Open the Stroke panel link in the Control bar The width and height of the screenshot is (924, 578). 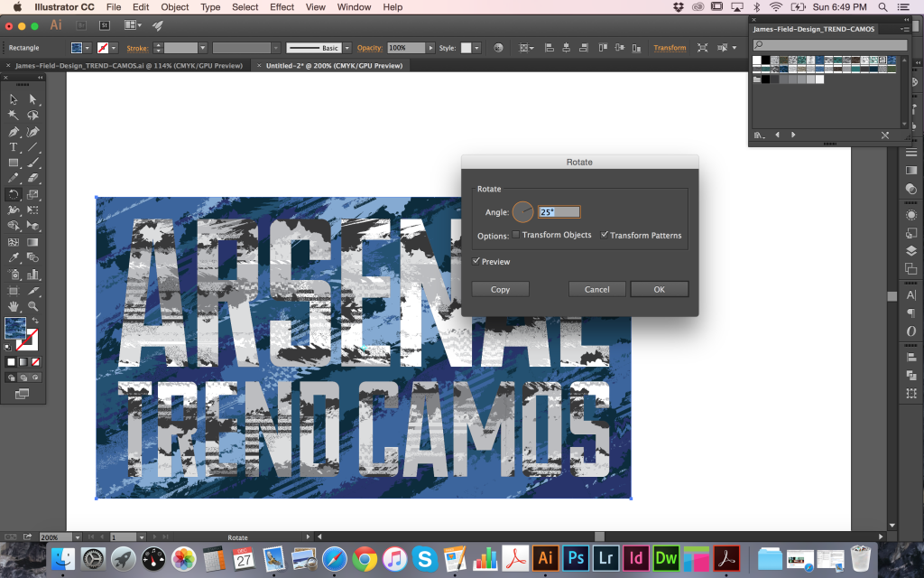tap(137, 49)
